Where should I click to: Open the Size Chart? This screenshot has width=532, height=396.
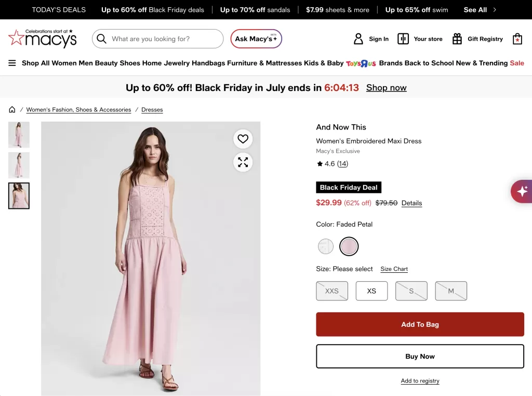pos(394,269)
